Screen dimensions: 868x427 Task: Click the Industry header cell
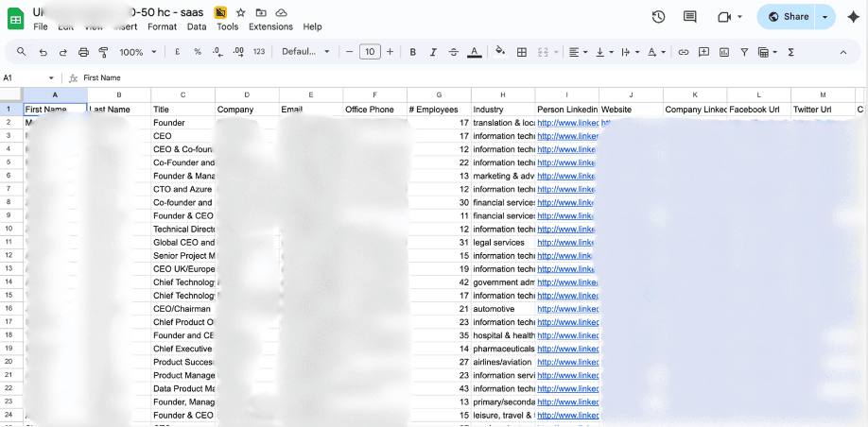coord(503,110)
